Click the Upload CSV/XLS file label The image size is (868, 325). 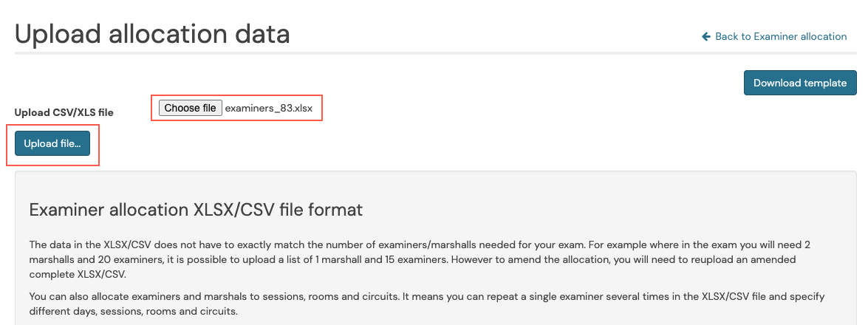point(64,112)
